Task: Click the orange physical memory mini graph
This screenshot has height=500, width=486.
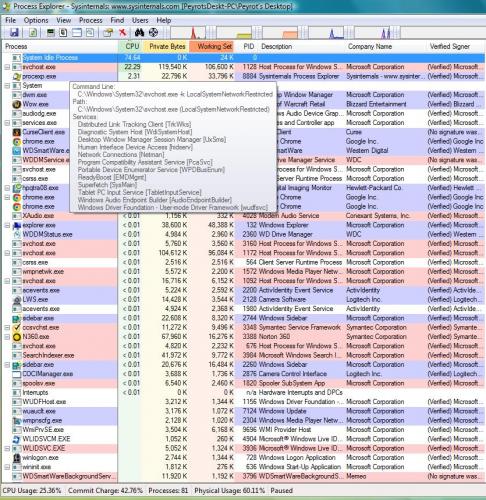Action: [x=280, y=33]
